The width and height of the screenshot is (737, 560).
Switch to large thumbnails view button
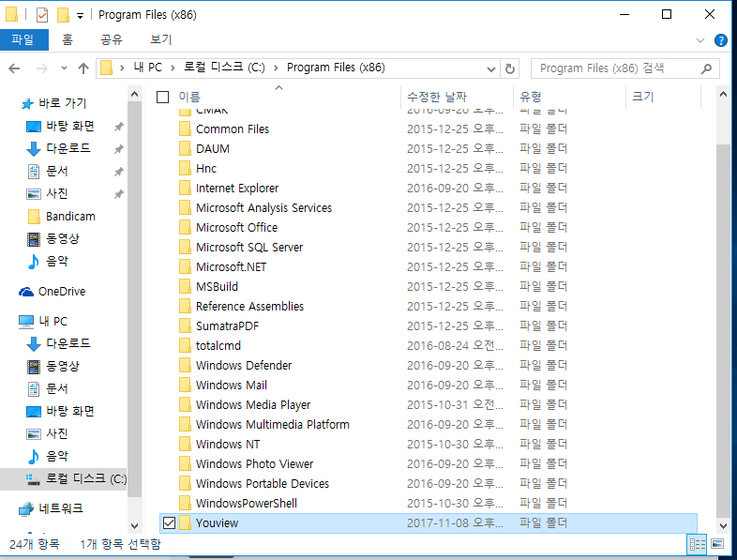(717, 544)
